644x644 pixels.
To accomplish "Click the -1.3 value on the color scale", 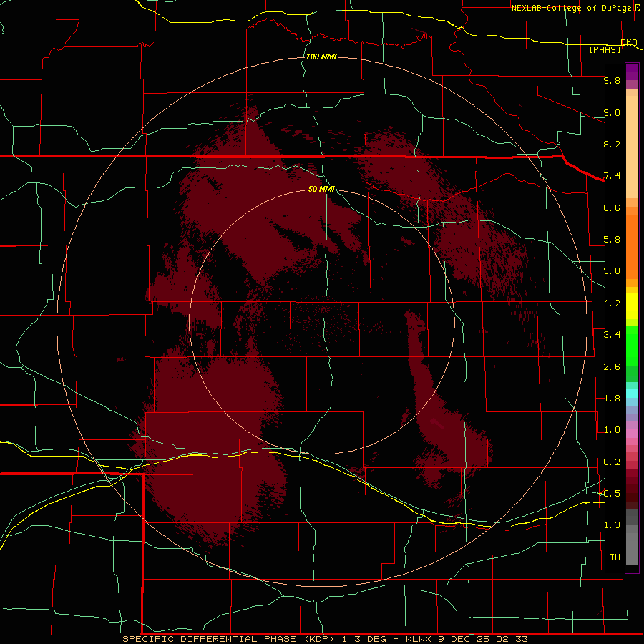I will (x=610, y=525).
